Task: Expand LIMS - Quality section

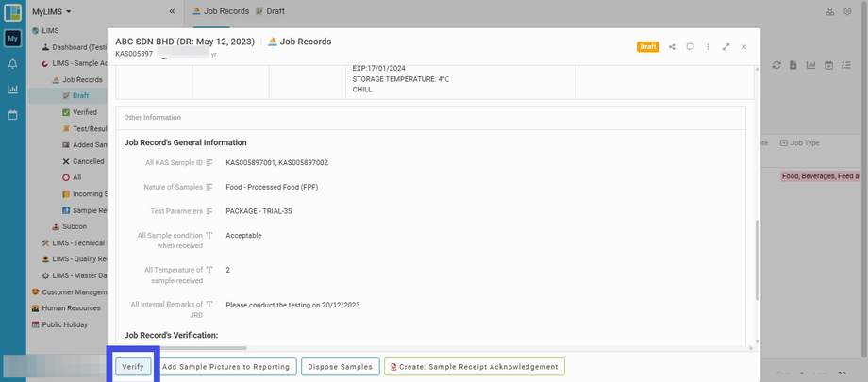Action: (x=75, y=259)
